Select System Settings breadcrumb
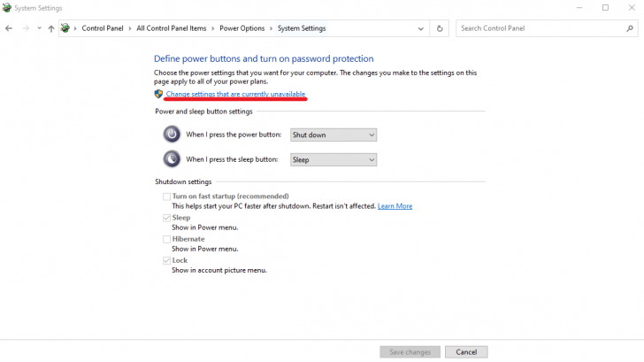Screen dimensions: 644x362 pos(302,28)
